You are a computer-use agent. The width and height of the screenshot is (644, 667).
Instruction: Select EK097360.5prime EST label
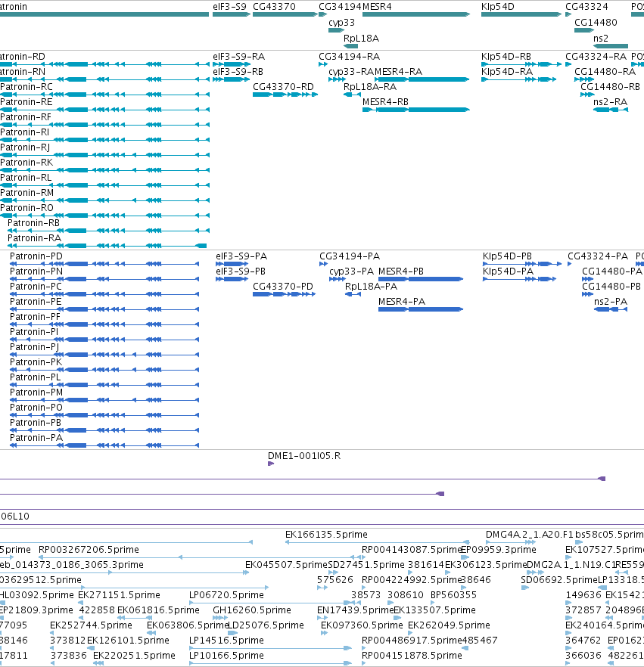point(362,625)
